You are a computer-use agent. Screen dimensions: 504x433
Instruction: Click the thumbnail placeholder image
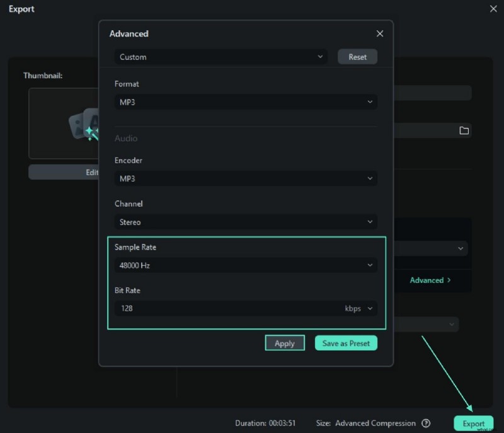click(63, 123)
